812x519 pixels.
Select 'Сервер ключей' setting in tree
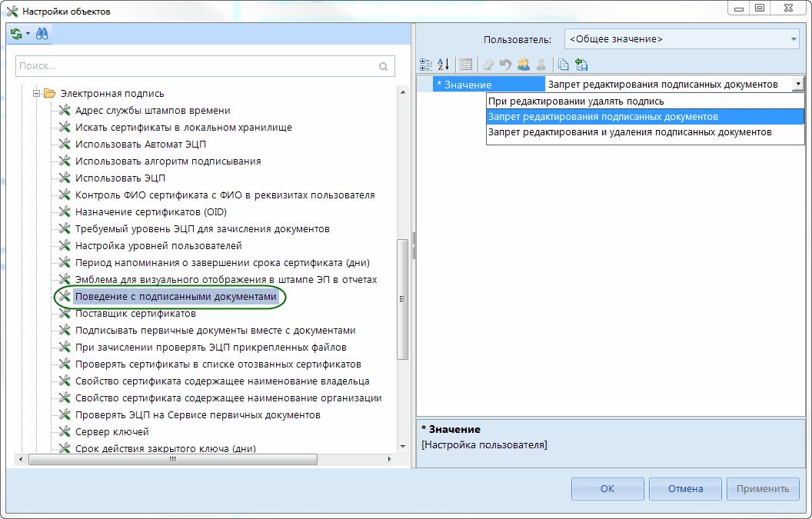111,432
